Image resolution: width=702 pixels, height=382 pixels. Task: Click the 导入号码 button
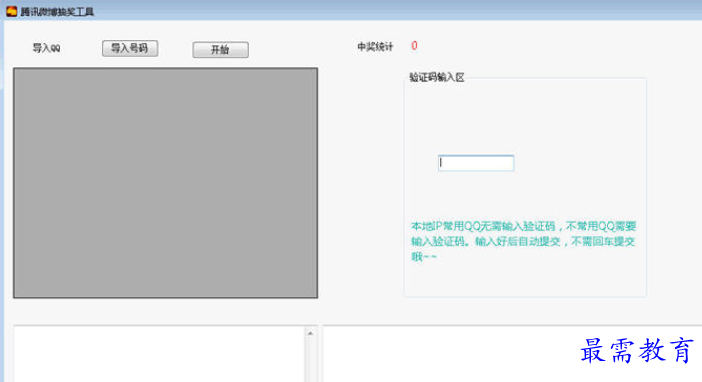click(x=130, y=48)
